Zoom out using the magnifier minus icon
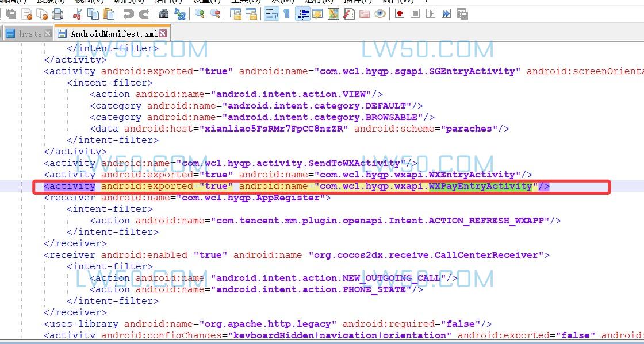This screenshot has width=644, height=344. [x=215, y=14]
